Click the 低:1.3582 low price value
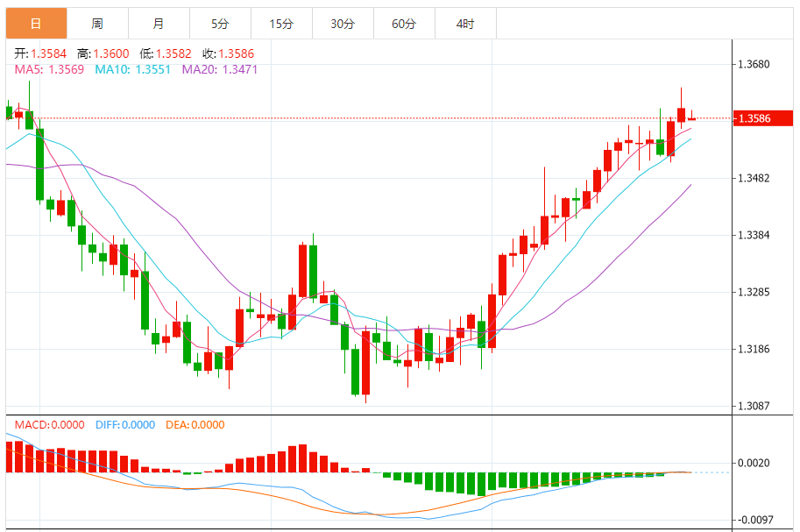The width and height of the screenshot is (800, 532). tap(166, 53)
